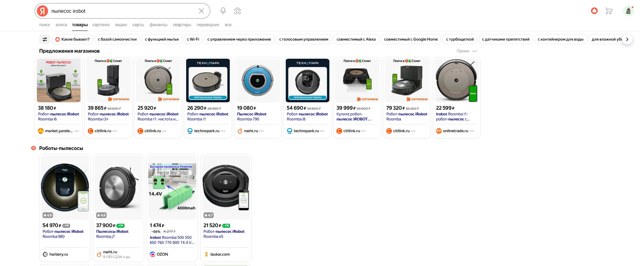This screenshot has height=266, width=644.
Task: Open more menu beside nwht.ru Roomba 790 offer
Action: coord(262,131)
